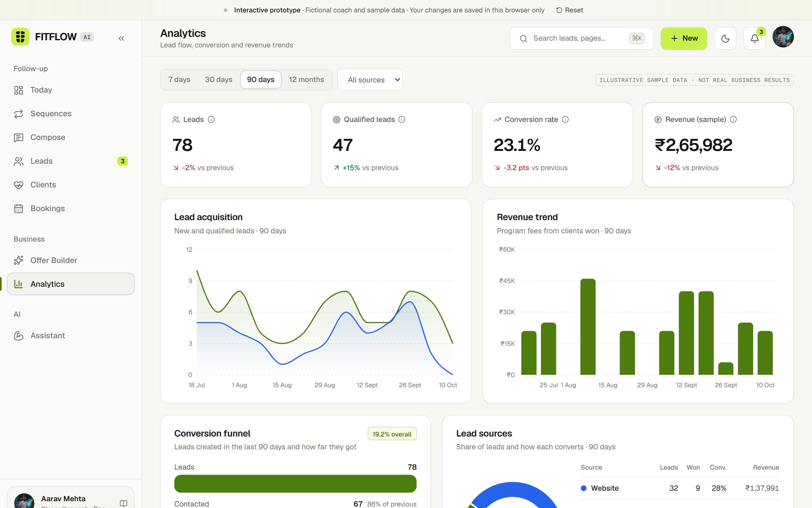Click Aarav Mehta profile name
This screenshot has width=812, height=508.
[x=64, y=499]
